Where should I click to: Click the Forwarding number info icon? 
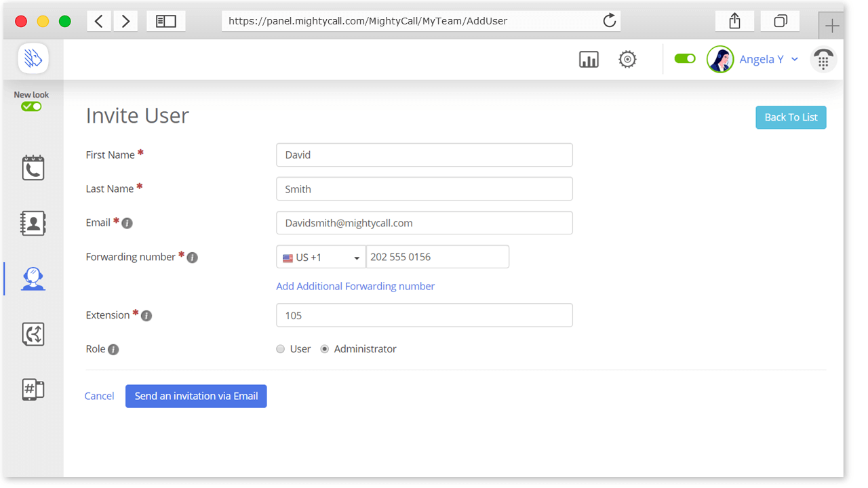192,258
